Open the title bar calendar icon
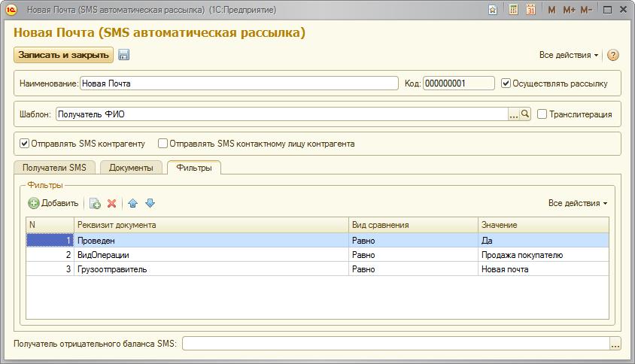The image size is (635, 364). pyautogui.click(x=530, y=10)
